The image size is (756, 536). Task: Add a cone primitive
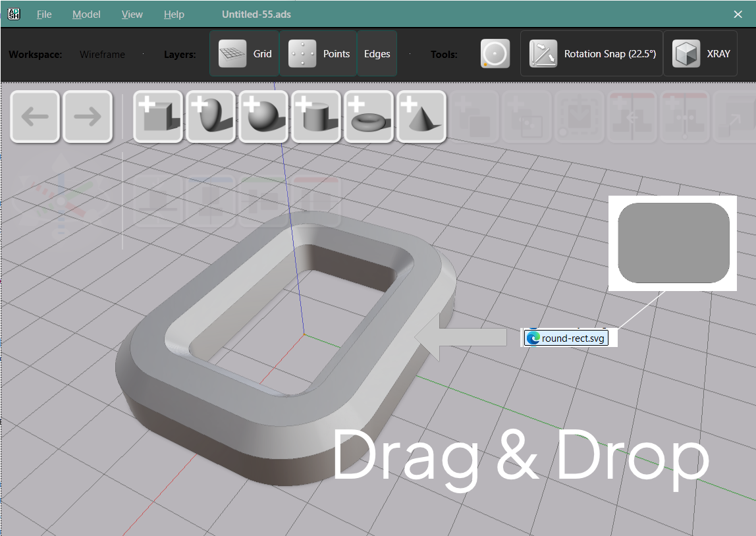pos(421,117)
